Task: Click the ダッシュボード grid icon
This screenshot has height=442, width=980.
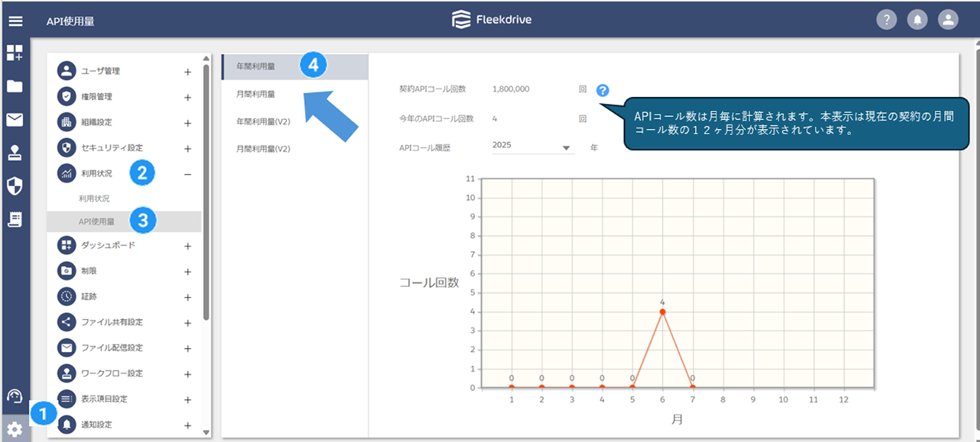Action: [x=67, y=245]
